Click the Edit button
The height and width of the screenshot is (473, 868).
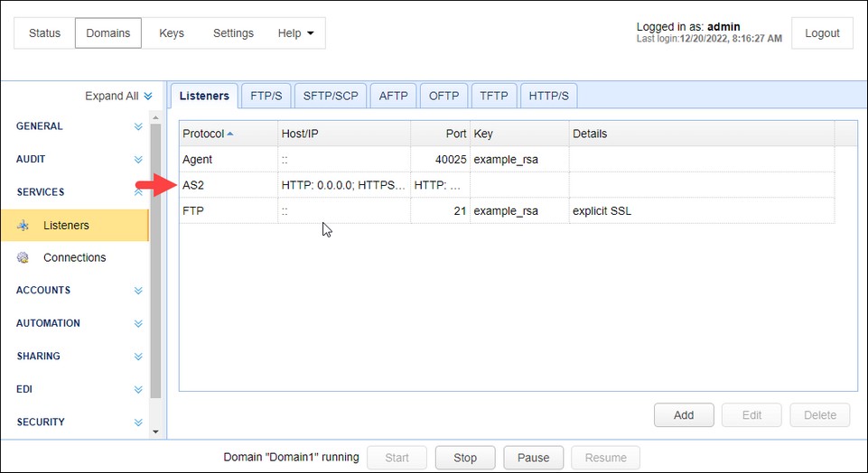click(751, 415)
